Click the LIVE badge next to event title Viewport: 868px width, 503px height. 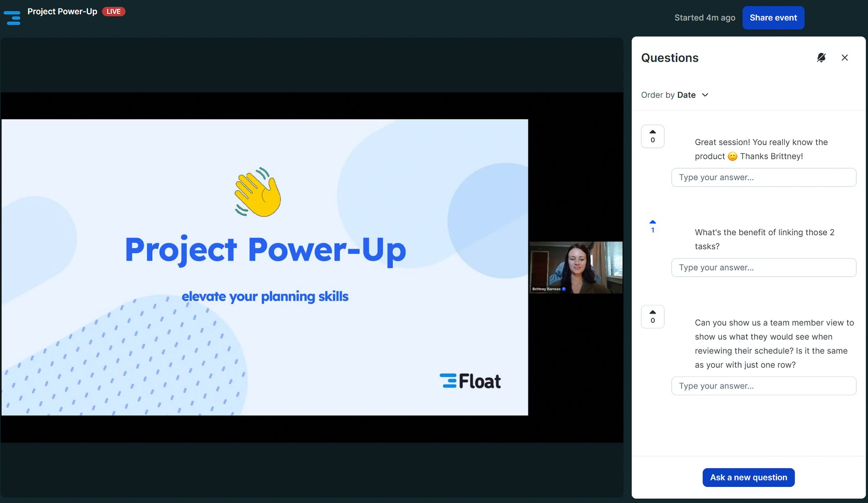[x=114, y=12]
